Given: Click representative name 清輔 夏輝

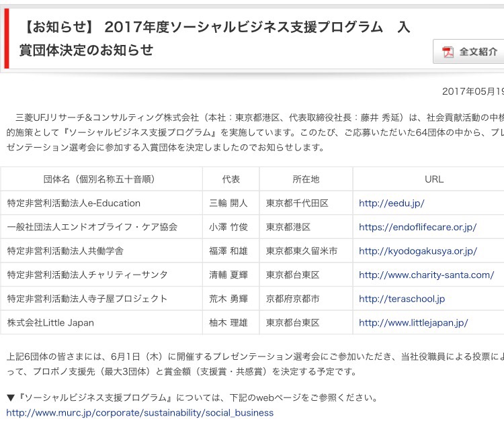Looking at the screenshot, I should (228, 275).
